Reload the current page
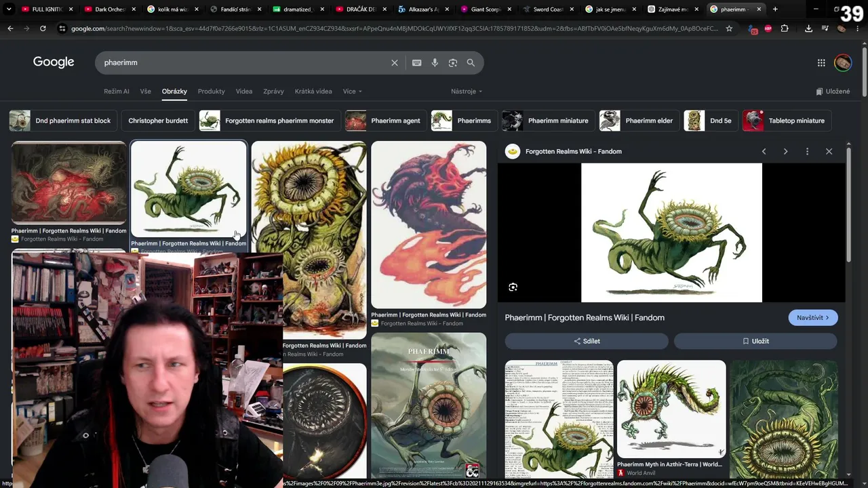868x488 pixels. [x=43, y=28]
